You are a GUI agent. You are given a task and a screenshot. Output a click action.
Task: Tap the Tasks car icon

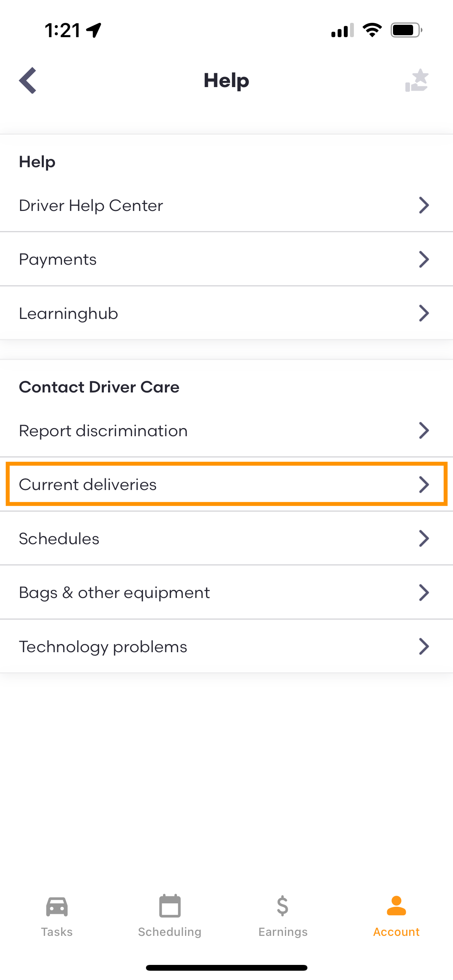(x=57, y=906)
